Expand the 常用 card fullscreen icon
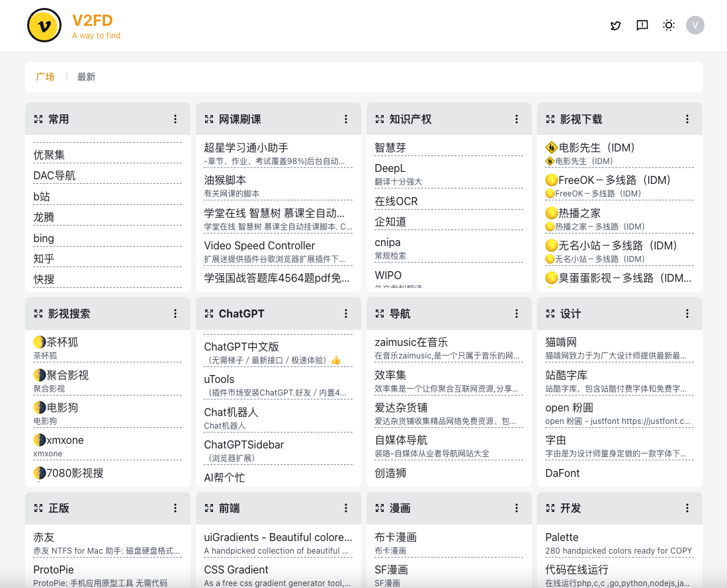Viewport: 727px width, 588px height. pos(38,119)
